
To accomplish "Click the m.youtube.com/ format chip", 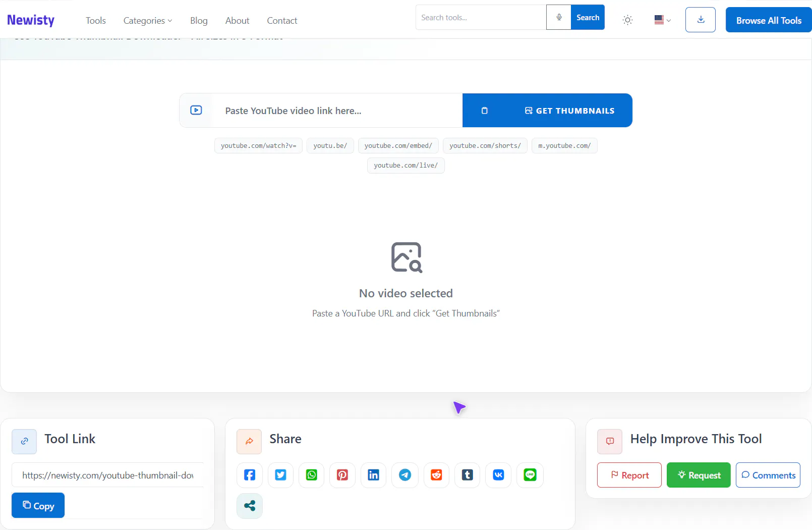I will [564, 146].
